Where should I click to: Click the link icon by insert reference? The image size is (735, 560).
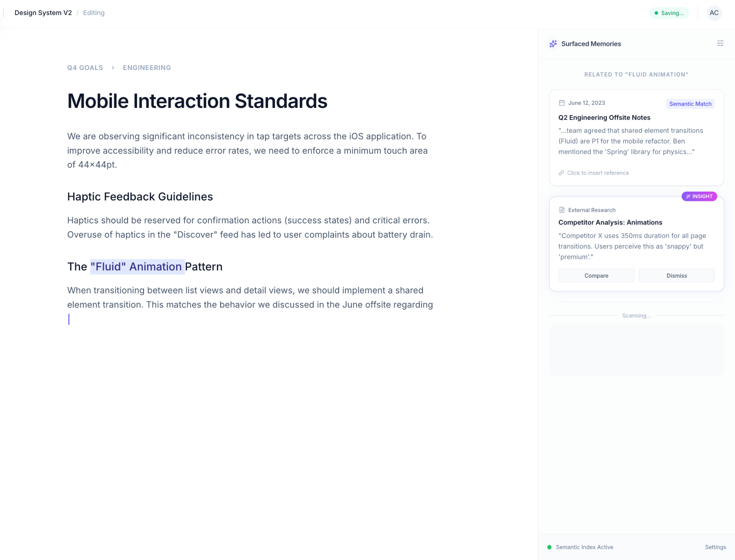[x=561, y=173]
